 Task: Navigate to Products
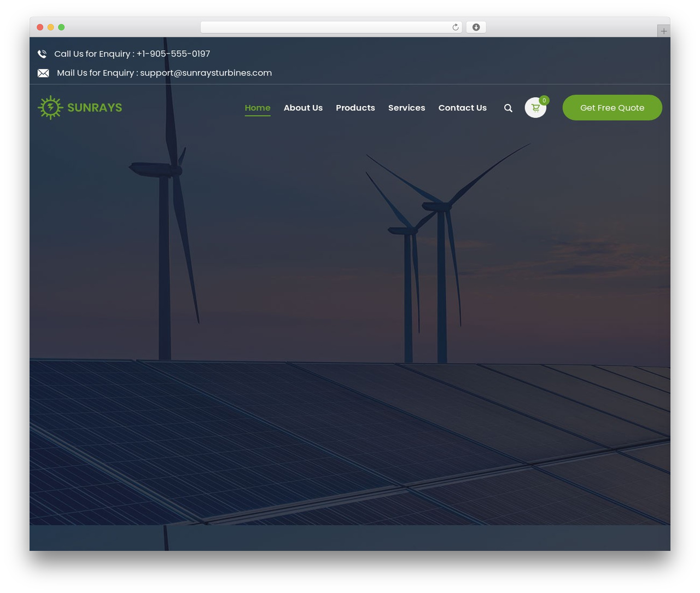(355, 108)
